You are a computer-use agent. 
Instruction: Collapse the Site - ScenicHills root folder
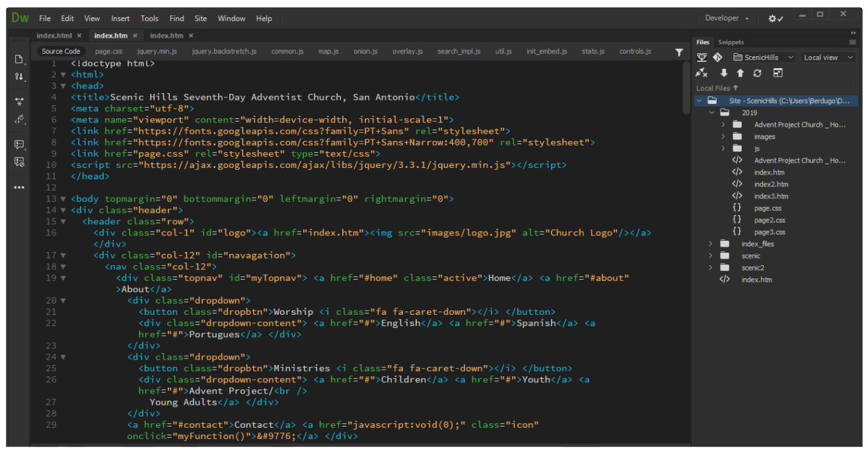click(x=700, y=101)
